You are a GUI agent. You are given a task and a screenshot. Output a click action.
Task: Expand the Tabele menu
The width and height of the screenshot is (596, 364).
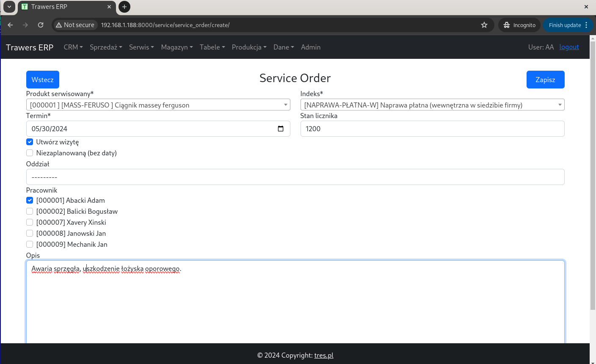click(x=212, y=47)
